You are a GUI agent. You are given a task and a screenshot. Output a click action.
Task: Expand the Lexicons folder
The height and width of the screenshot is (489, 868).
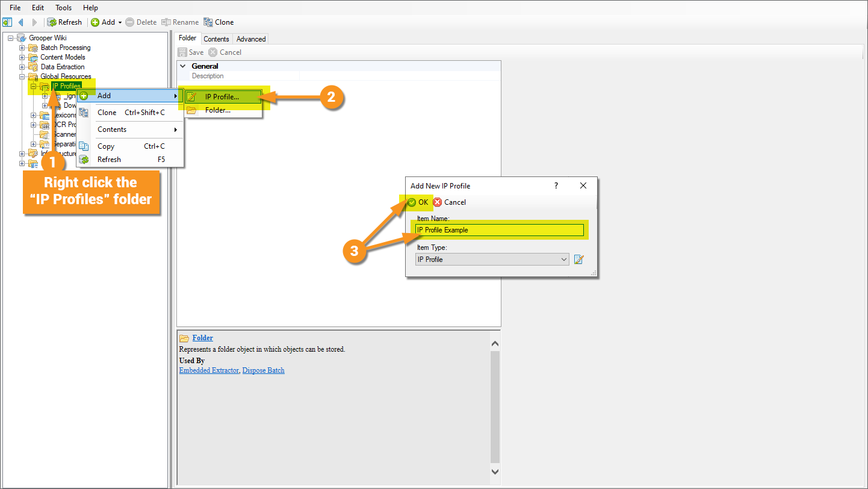click(34, 115)
